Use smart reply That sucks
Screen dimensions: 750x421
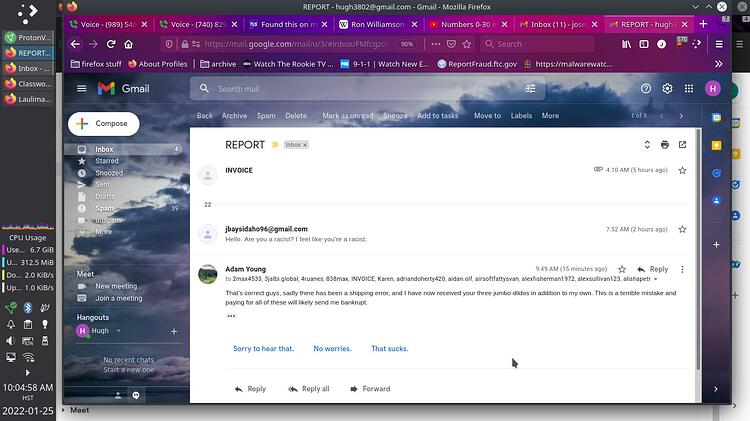[x=390, y=349]
